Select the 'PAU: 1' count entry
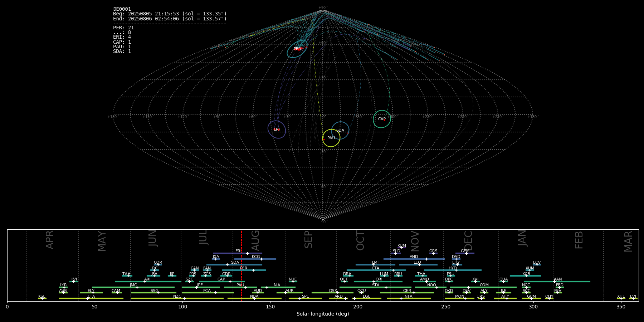 coord(122,47)
